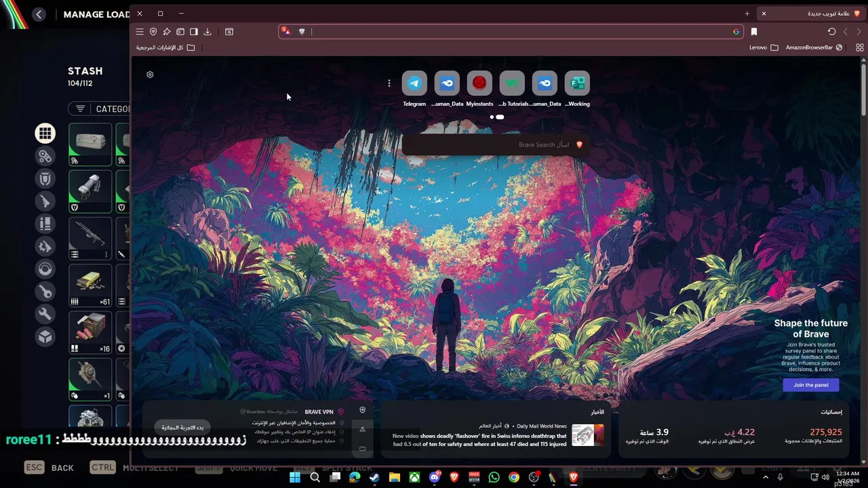Open the apps grid in bookmarks bar
Viewport: 868px width, 488px height.
[860, 47]
